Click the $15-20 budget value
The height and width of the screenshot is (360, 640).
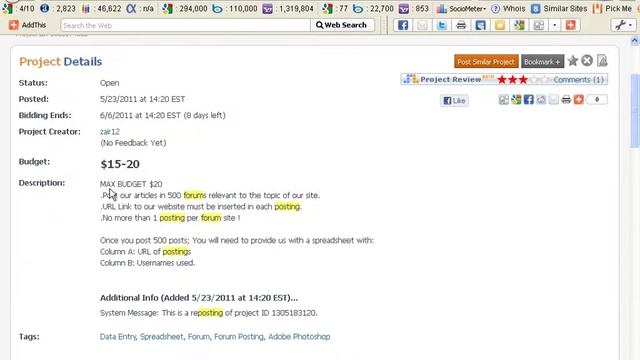[120, 164]
